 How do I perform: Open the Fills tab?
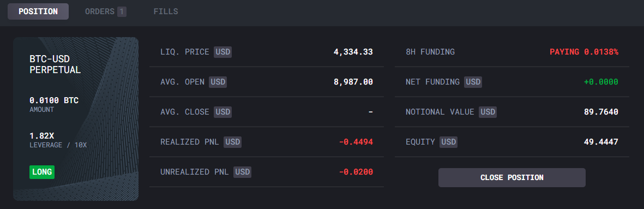tap(166, 11)
